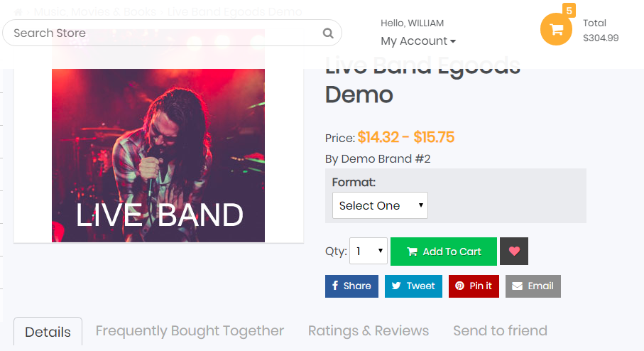644x351 pixels.
Task: Share product via Email button
Action: [x=533, y=286]
